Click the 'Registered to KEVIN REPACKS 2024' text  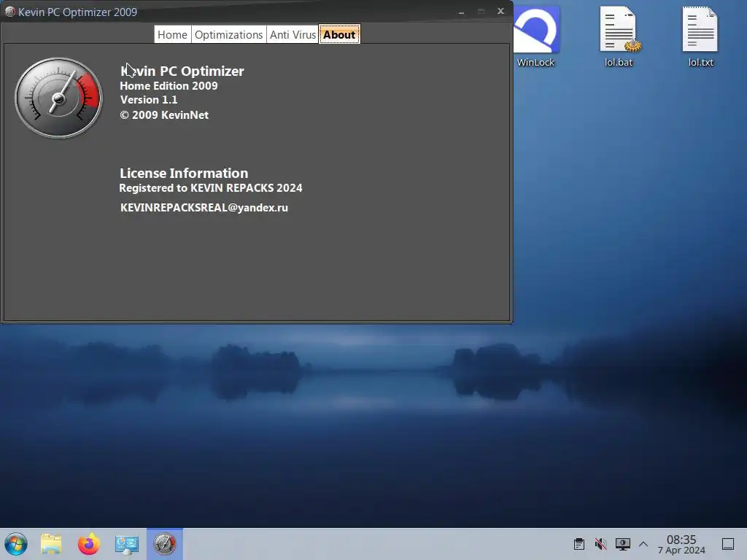click(211, 188)
